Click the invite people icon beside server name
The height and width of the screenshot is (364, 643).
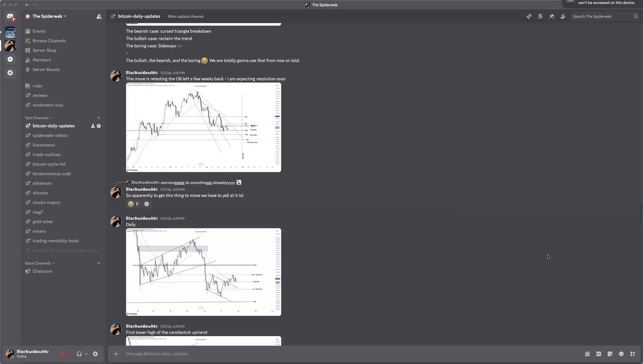coord(99,17)
